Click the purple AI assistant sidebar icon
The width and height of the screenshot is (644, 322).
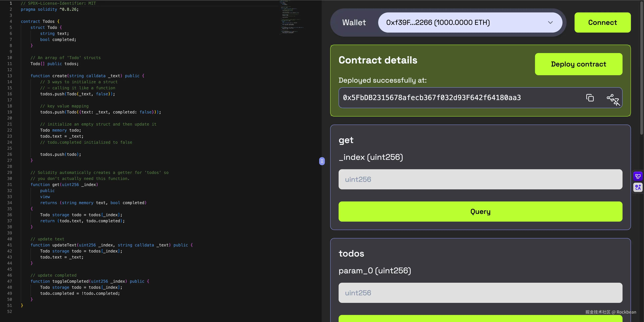[x=638, y=176]
